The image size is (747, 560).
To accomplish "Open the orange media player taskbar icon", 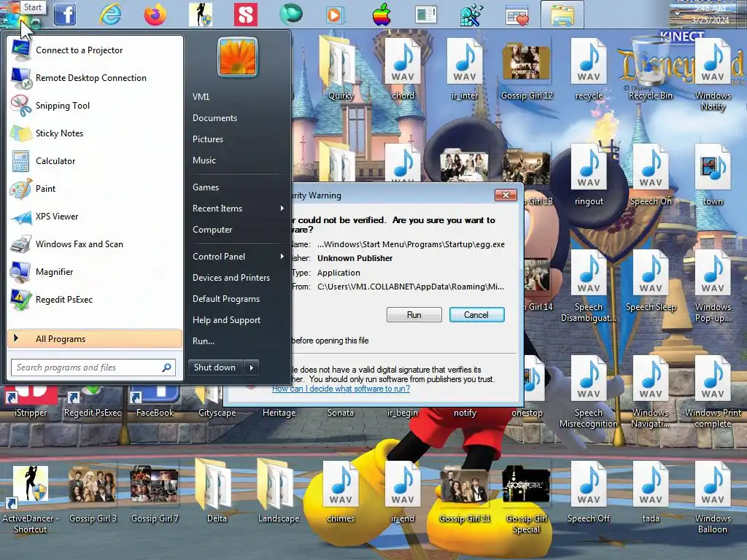I will click(x=335, y=15).
